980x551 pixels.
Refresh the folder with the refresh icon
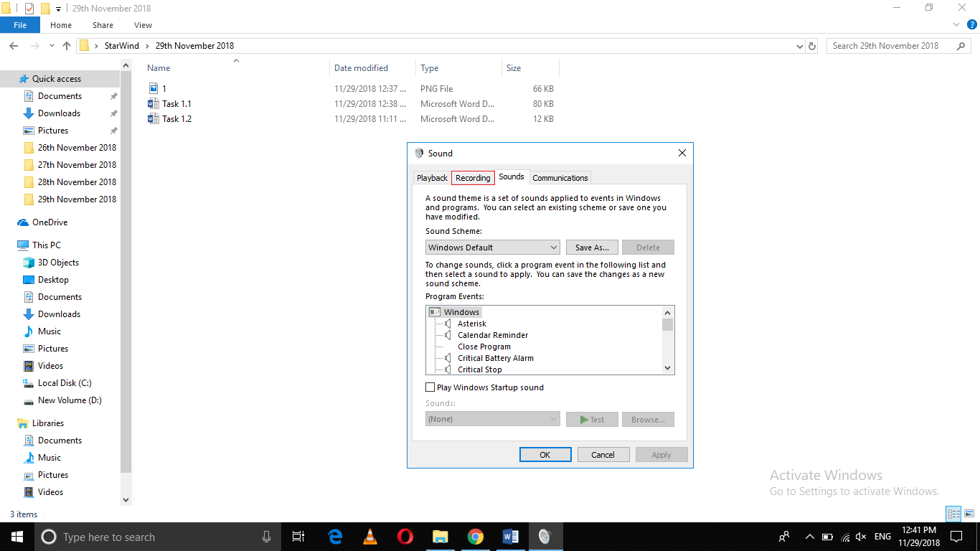811,45
